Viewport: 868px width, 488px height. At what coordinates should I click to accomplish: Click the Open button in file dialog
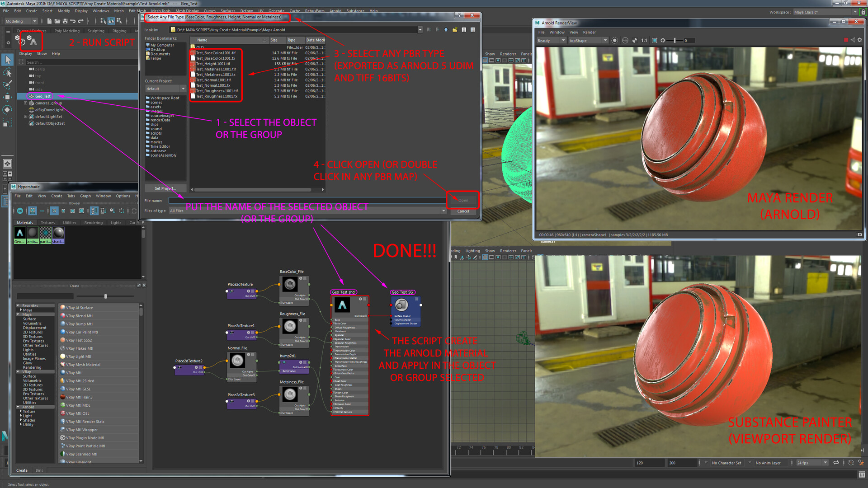click(462, 200)
